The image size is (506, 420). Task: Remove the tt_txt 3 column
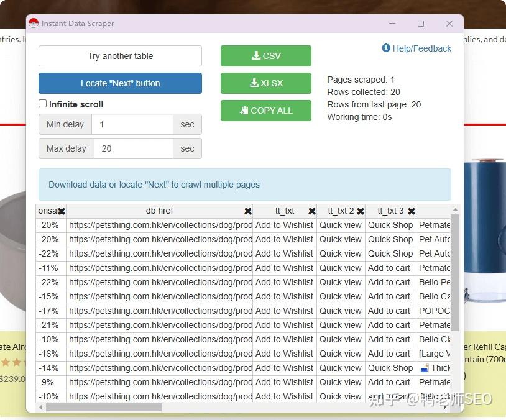411,211
